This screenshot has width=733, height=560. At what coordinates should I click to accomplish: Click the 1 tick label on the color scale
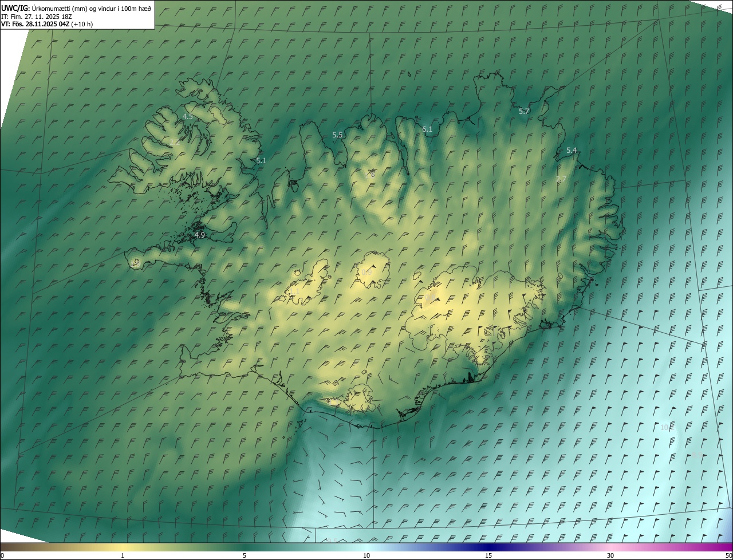(x=123, y=555)
